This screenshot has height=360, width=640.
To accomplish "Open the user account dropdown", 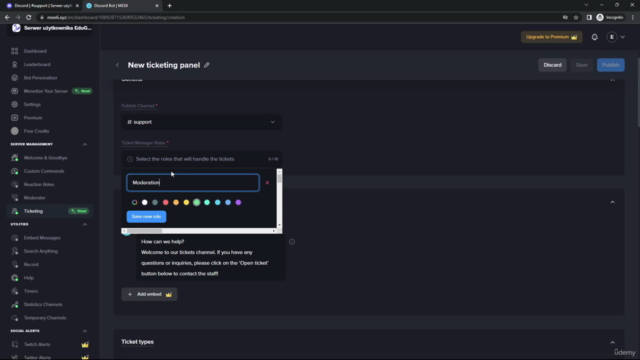I will point(616,37).
